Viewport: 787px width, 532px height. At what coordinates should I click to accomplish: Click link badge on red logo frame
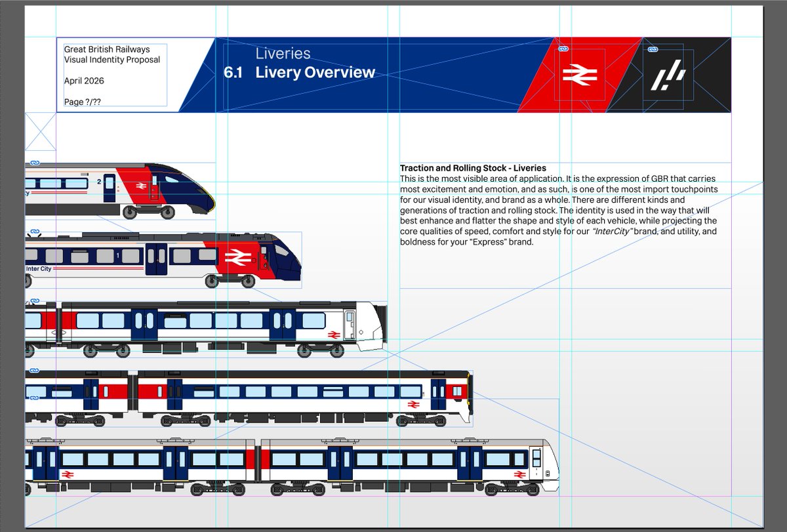[x=562, y=49]
